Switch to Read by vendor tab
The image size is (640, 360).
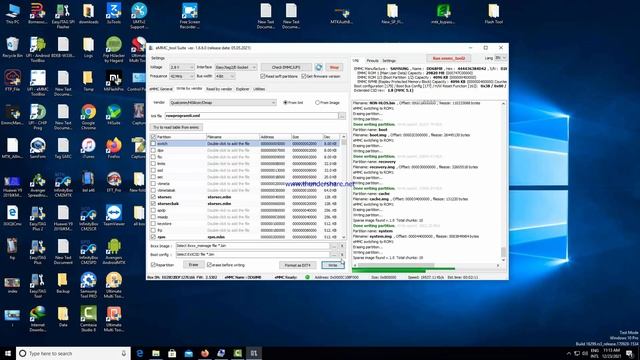(219, 89)
